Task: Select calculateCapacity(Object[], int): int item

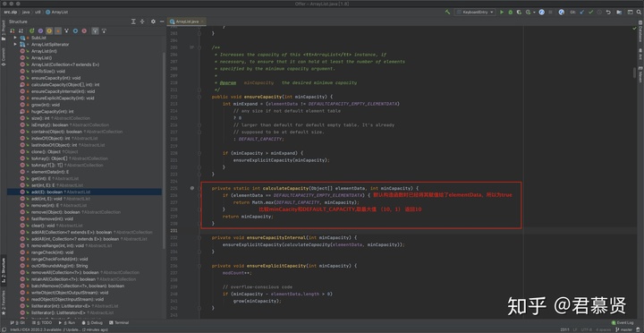Action: pyautogui.click(x=65, y=84)
